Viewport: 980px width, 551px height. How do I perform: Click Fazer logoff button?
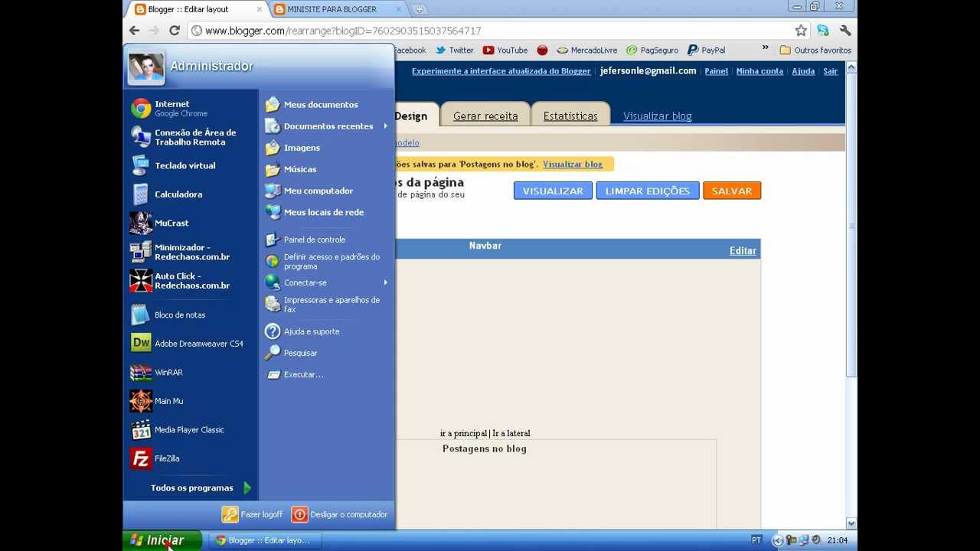(253, 514)
